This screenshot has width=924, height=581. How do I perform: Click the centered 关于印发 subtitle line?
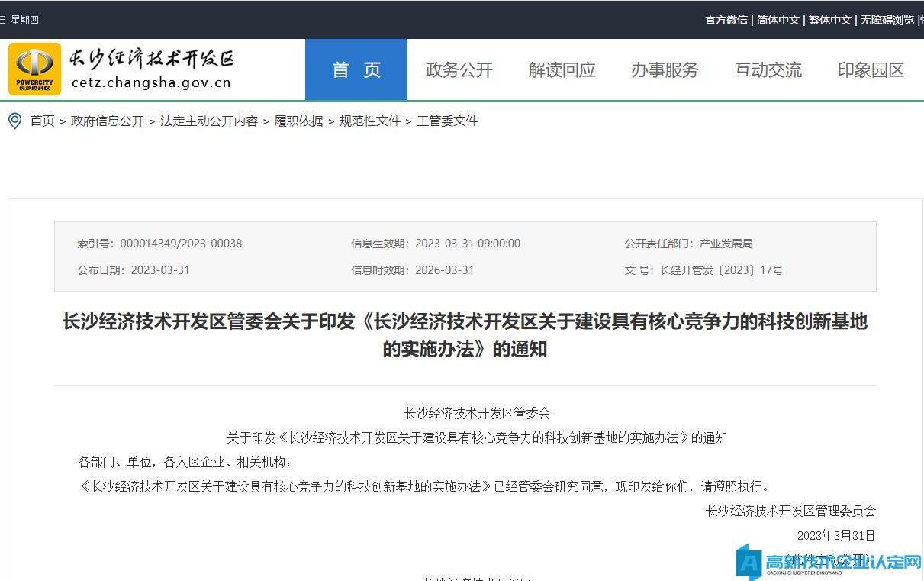tap(477, 437)
